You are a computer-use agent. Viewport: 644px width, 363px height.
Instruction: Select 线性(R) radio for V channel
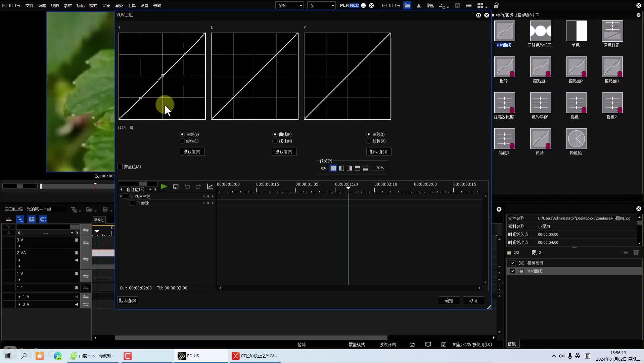tap(369, 141)
